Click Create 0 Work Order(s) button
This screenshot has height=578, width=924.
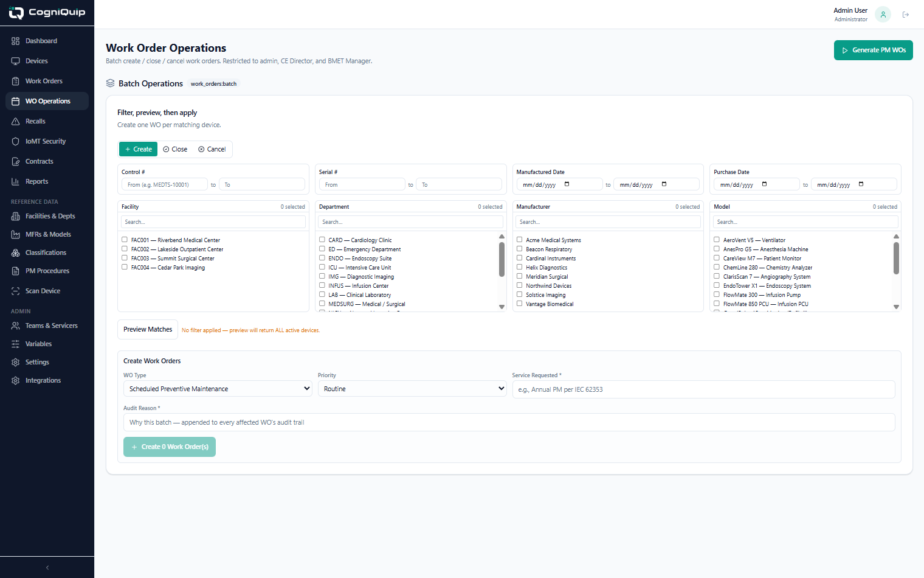coord(170,447)
